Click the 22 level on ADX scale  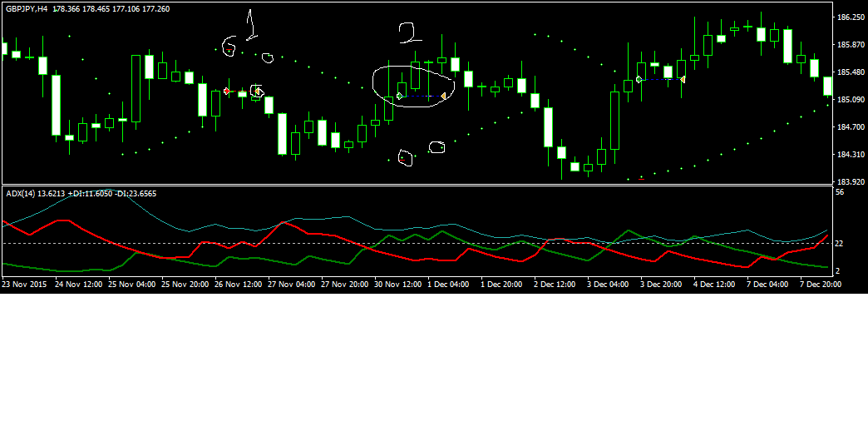point(840,243)
